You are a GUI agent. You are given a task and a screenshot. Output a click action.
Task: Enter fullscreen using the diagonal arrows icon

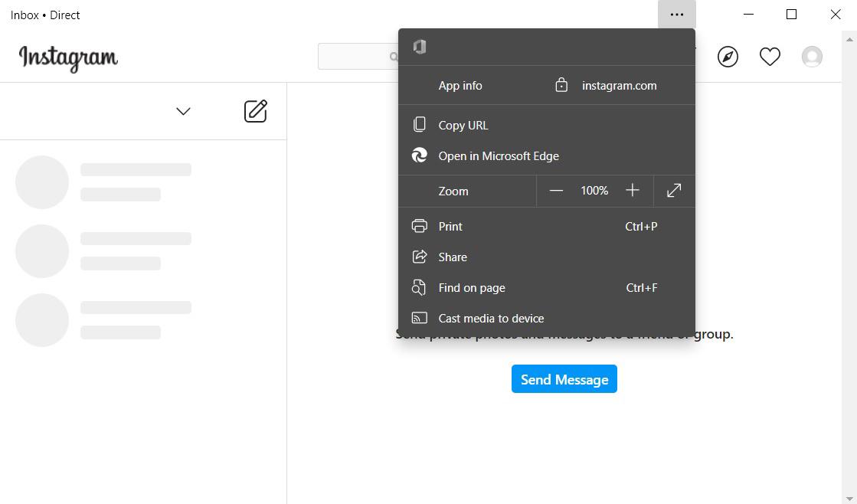[x=673, y=190]
